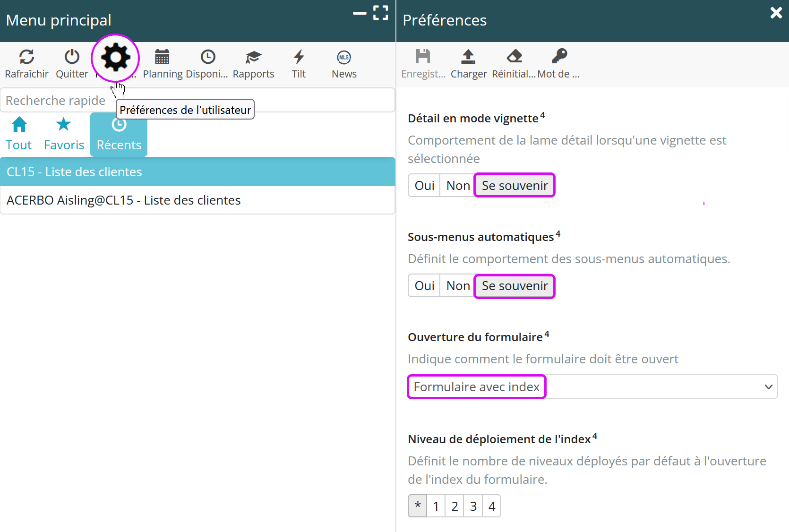Open user preferences gear icon
This screenshot has width=789, height=532.
click(x=115, y=58)
